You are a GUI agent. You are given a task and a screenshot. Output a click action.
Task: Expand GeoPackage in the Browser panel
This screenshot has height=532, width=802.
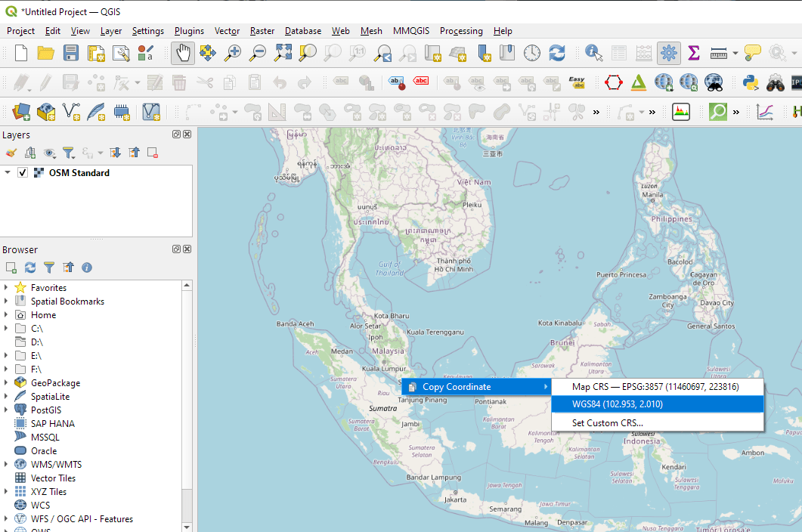coord(6,382)
